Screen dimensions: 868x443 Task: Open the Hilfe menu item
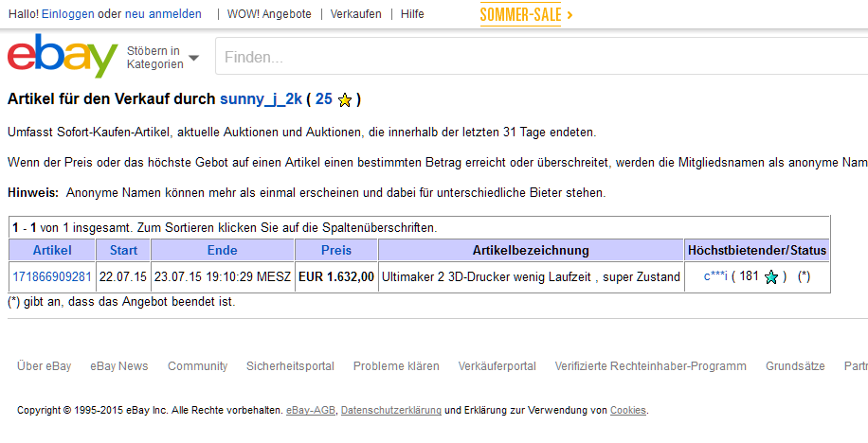412,14
